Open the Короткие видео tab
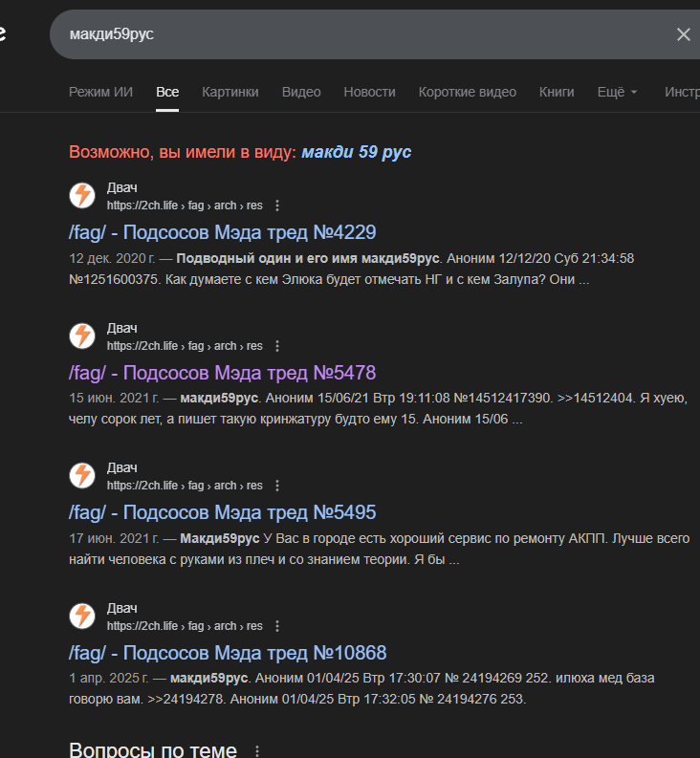This screenshot has height=758, width=700. 468,92
